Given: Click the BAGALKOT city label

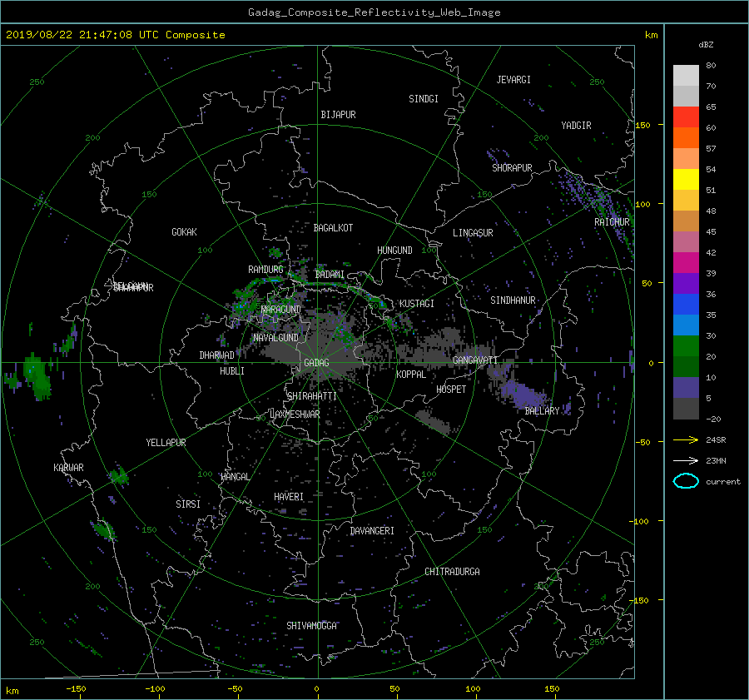Looking at the screenshot, I should (333, 228).
